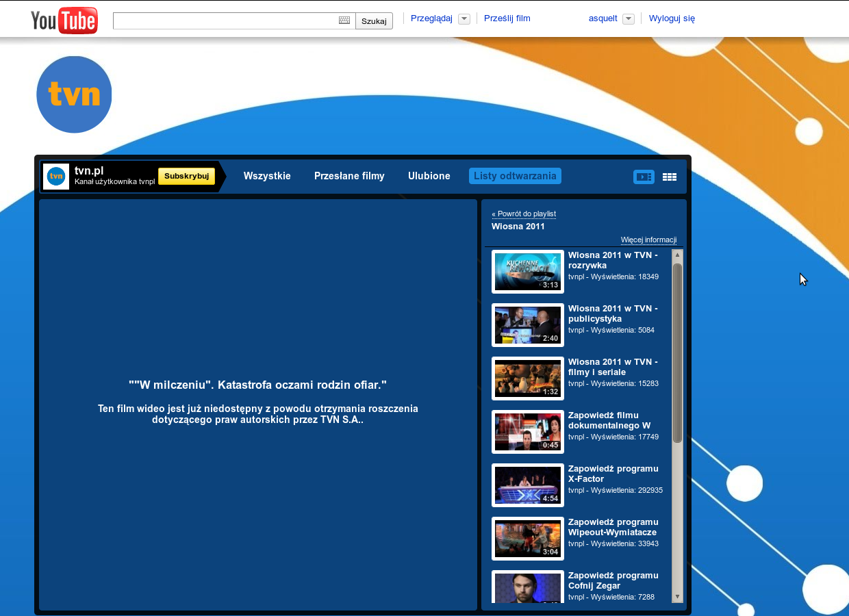The image size is (849, 616).
Task: Click the YouTube logo
Action: pos(64,20)
